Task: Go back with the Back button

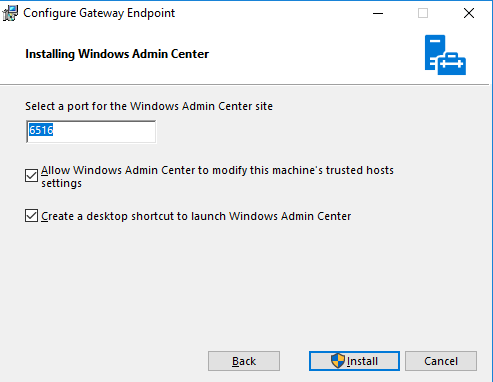Action: (x=244, y=361)
